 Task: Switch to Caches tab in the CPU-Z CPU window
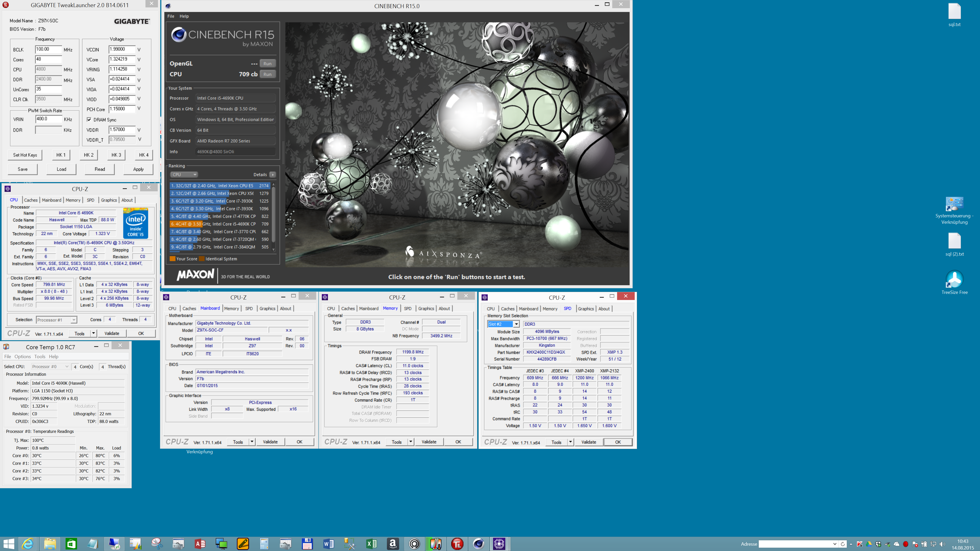(x=31, y=200)
